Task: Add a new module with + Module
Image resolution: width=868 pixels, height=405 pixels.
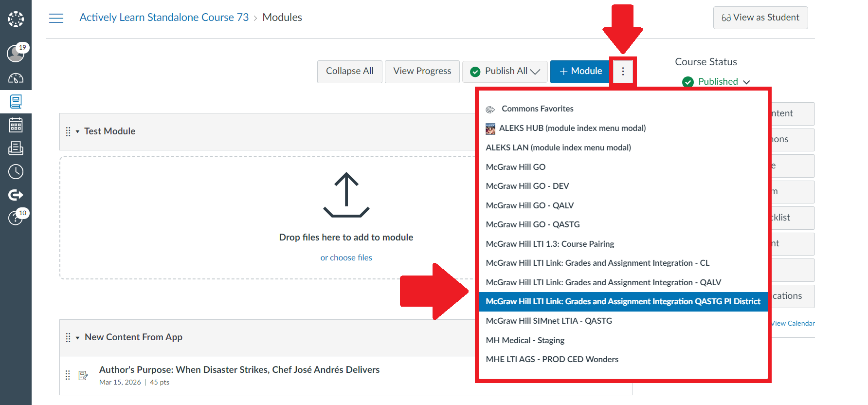Action: pos(580,72)
